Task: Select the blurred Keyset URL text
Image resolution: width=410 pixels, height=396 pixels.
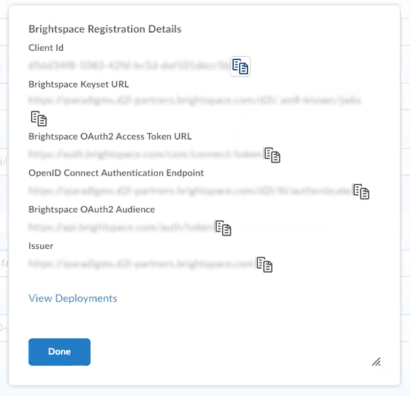Action: (x=195, y=100)
